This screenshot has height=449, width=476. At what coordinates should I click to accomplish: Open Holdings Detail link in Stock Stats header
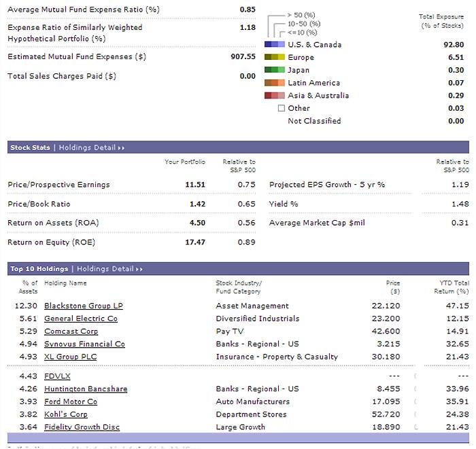[x=92, y=147]
